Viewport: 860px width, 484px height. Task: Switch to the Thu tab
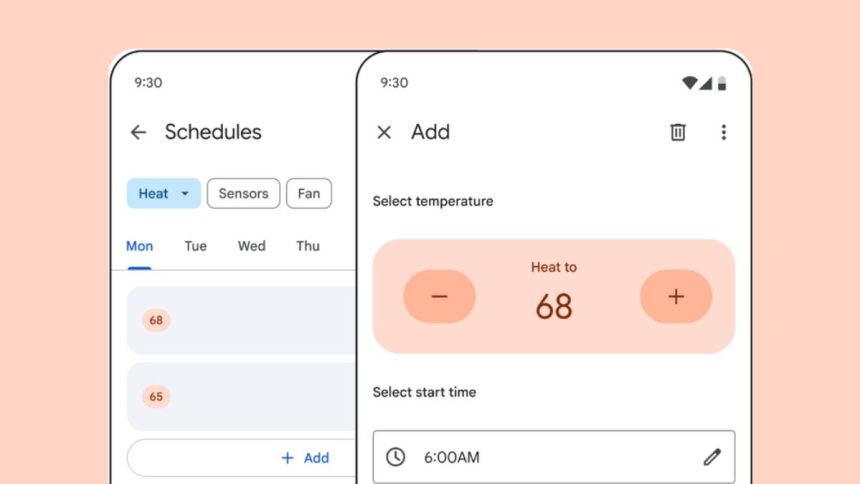[308, 246]
